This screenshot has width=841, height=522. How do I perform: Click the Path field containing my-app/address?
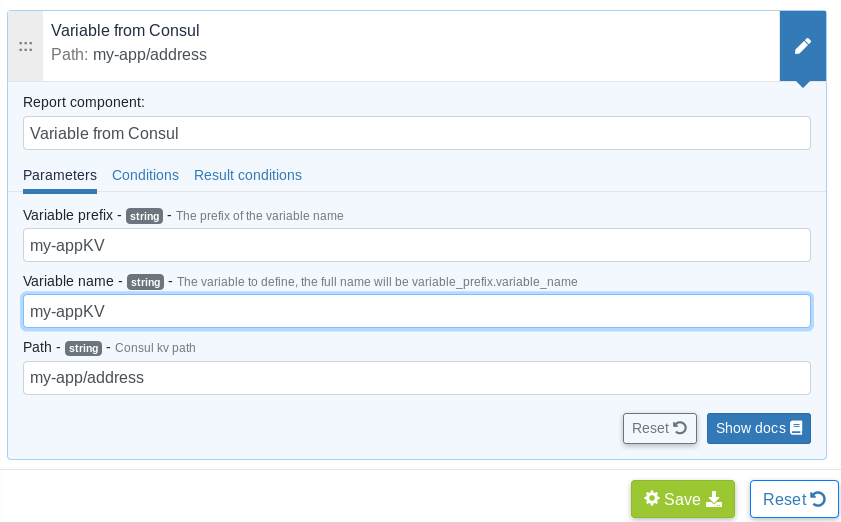click(416, 378)
